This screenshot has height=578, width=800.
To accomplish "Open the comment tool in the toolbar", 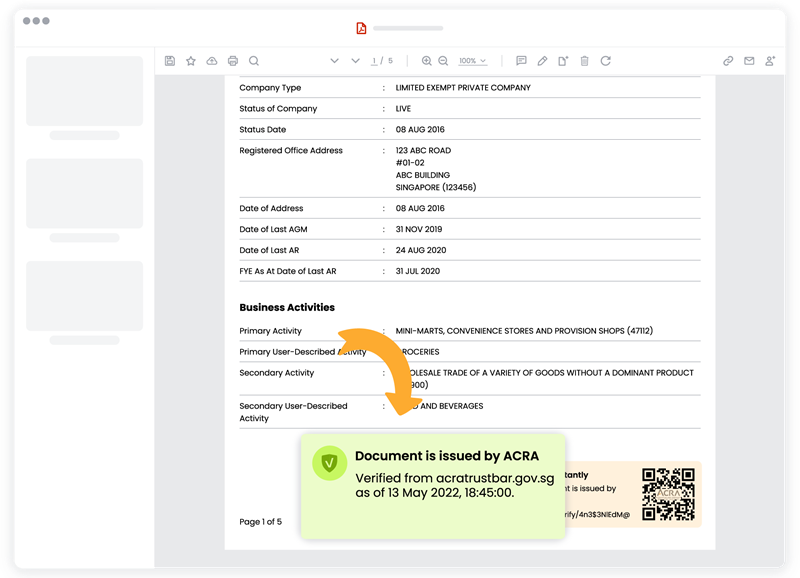I will tap(521, 61).
